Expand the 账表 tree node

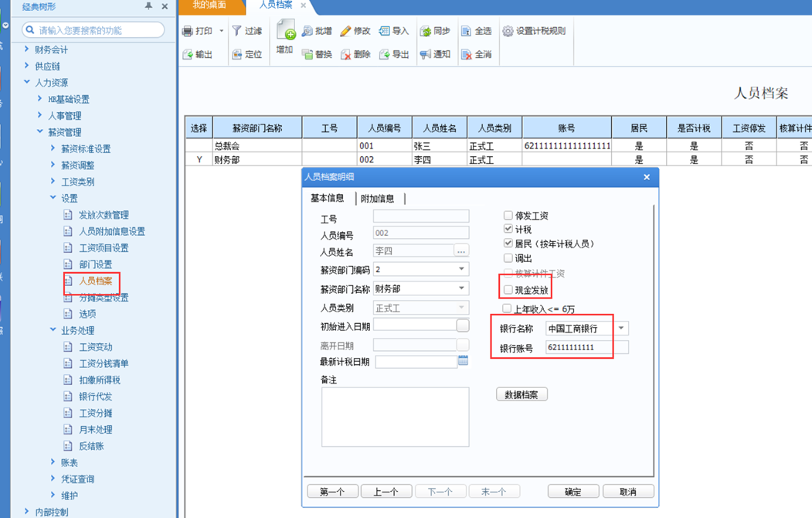tap(53, 462)
